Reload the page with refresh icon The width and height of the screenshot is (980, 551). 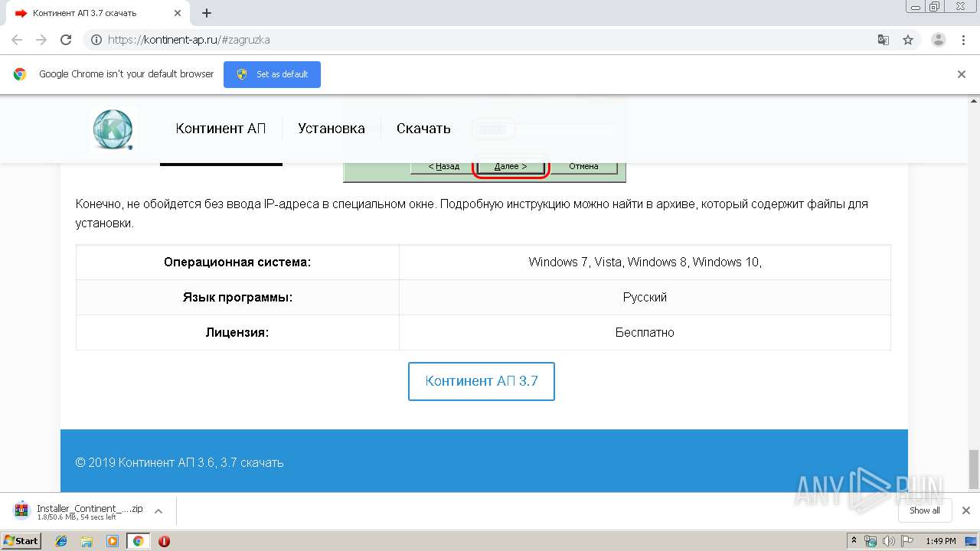(66, 40)
